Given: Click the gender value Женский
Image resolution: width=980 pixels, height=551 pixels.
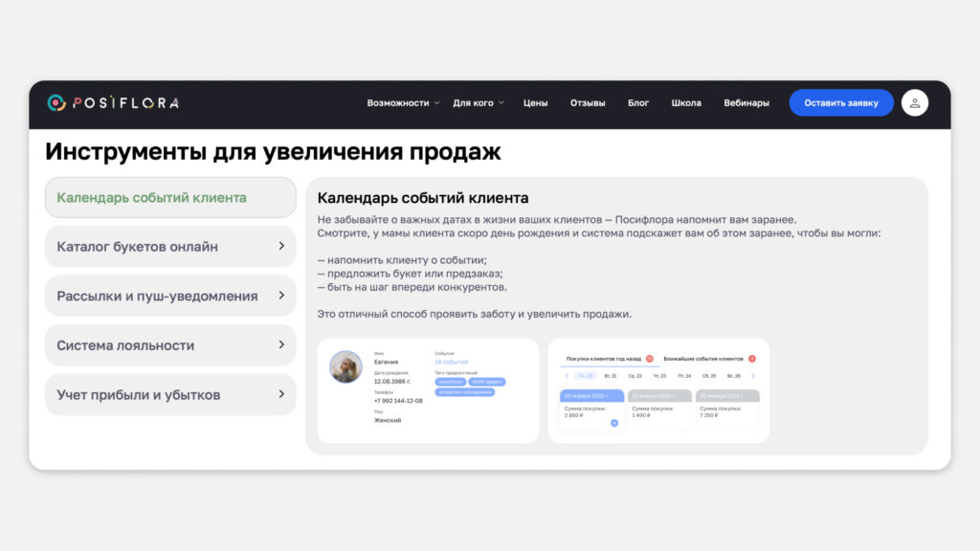Looking at the screenshot, I should [388, 421].
